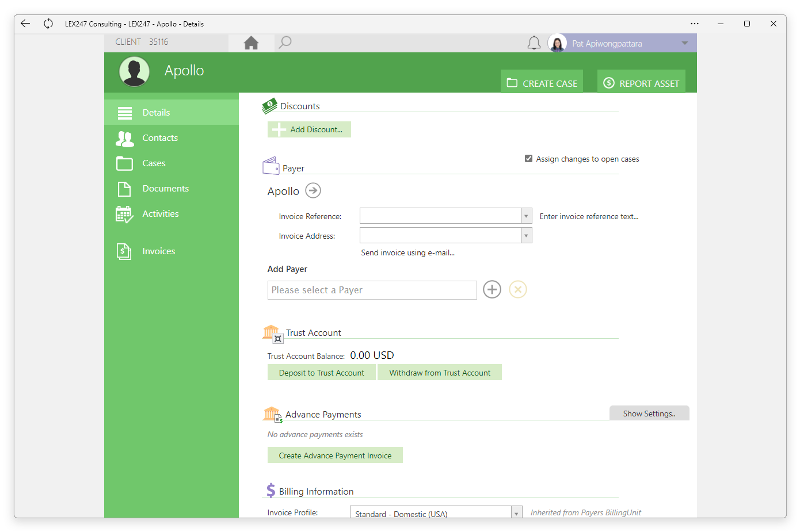The image size is (800, 532).
Task: Click the Billing Information dollar icon
Action: tap(271, 491)
